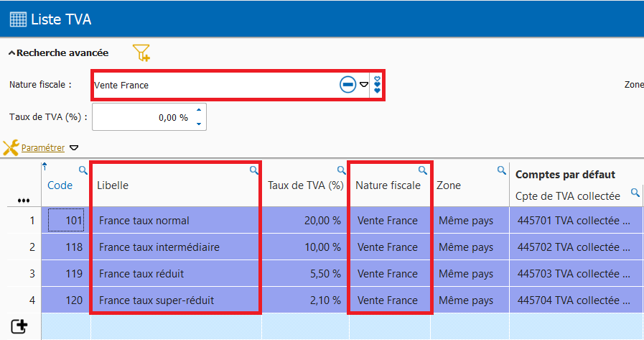
Task: Select row 120 France taux super-réduit
Action: [x=175, y=300]
